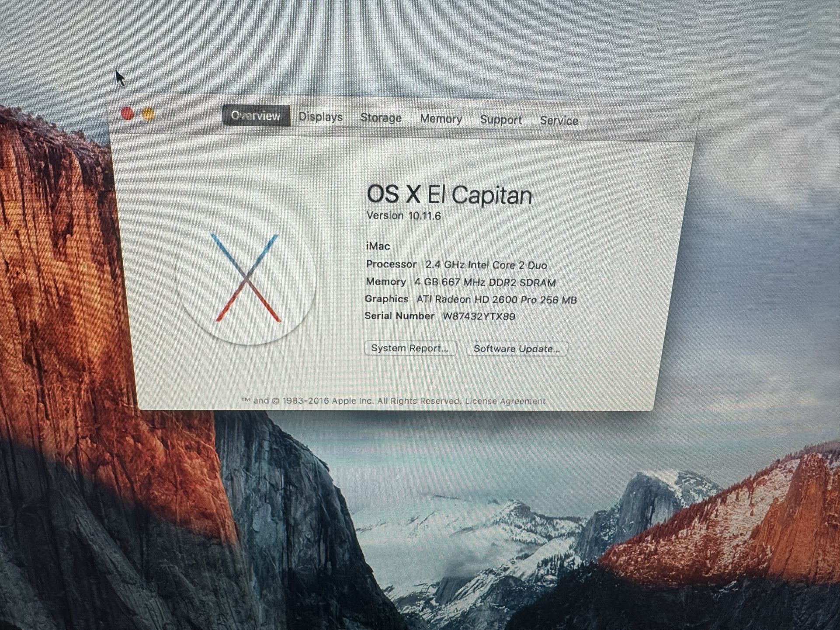Select the serial number W87432YTX89
The width and height of the screenshot is (840, 630).
(x=479, y=316)
